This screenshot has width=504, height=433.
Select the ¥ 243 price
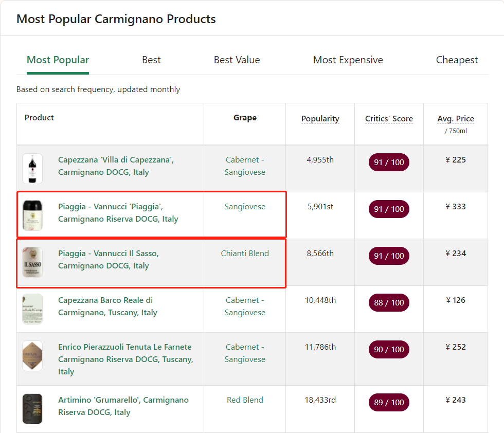coord(456,400)
